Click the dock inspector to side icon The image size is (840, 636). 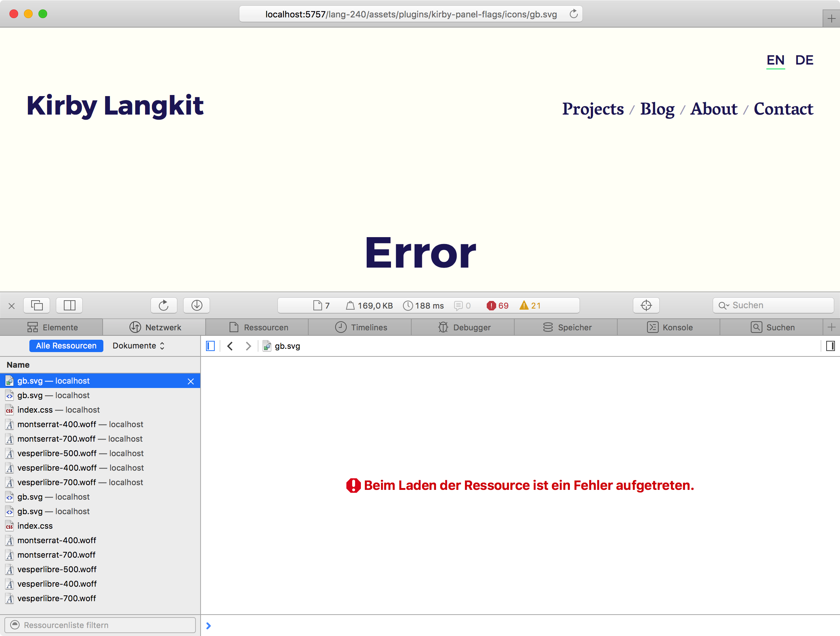tap(69, 305)
